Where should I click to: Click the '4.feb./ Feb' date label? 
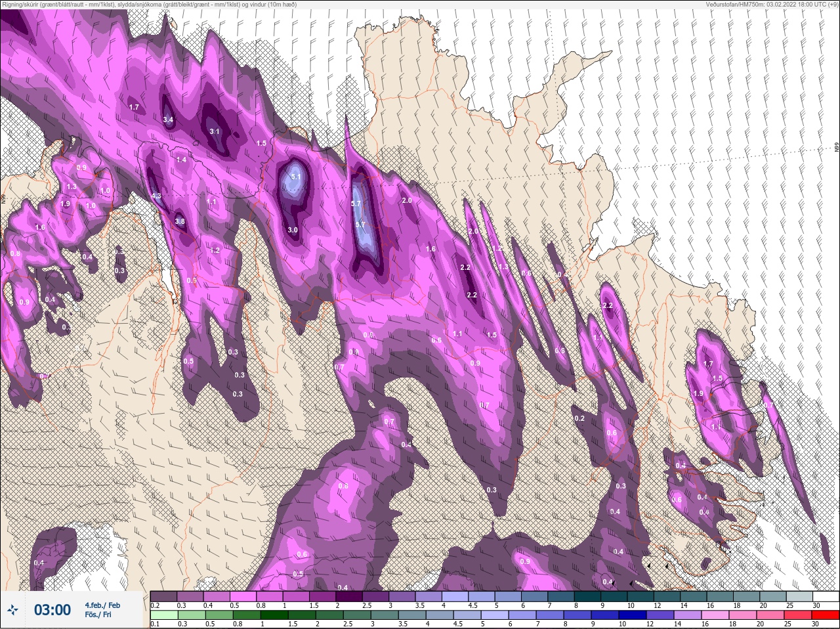click(102, 605)
